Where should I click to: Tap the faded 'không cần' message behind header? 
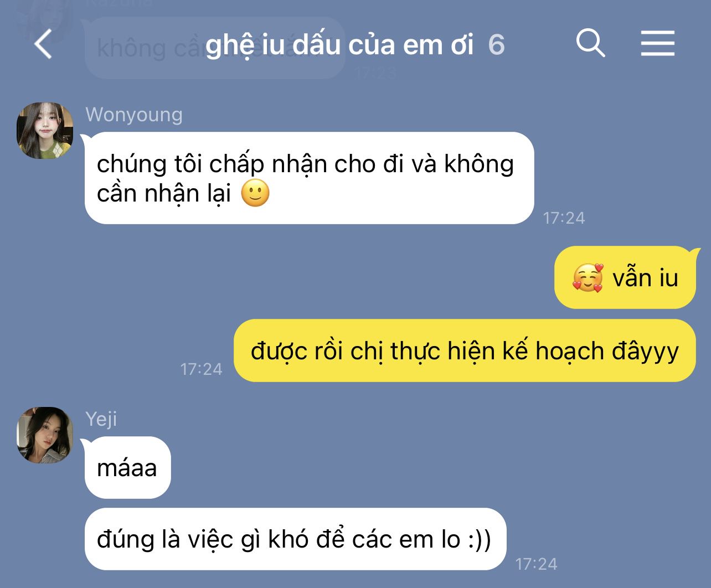[215, 48]
